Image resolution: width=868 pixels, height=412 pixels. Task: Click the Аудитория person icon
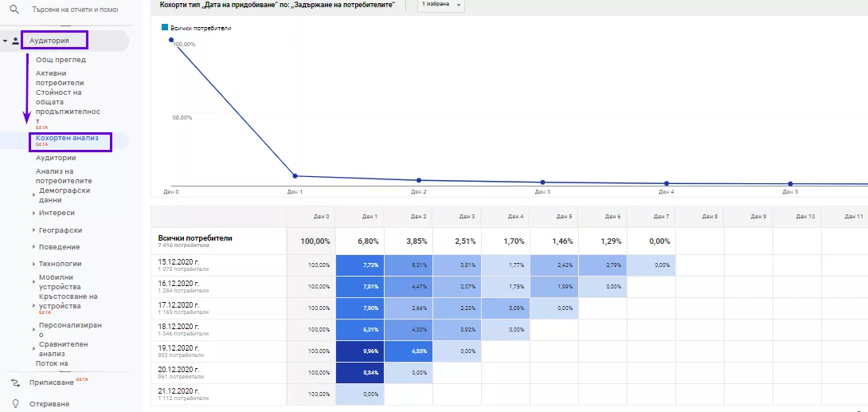pos(15,41)
